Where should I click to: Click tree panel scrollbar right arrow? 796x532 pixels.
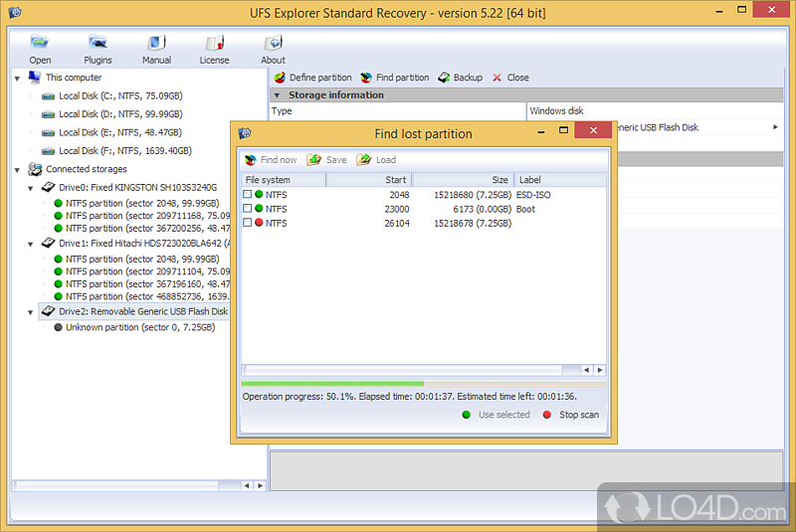(260, 486)
